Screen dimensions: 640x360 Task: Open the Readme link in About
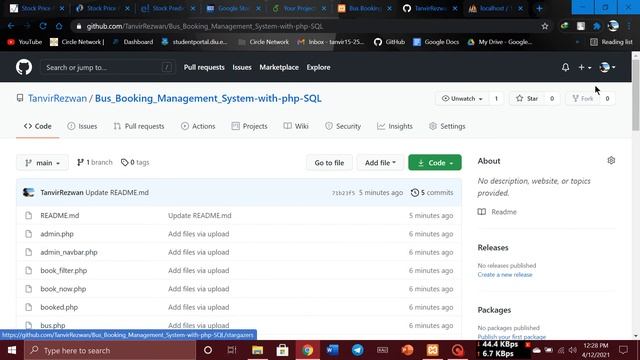pyautogui.click(x=497, y=212)
